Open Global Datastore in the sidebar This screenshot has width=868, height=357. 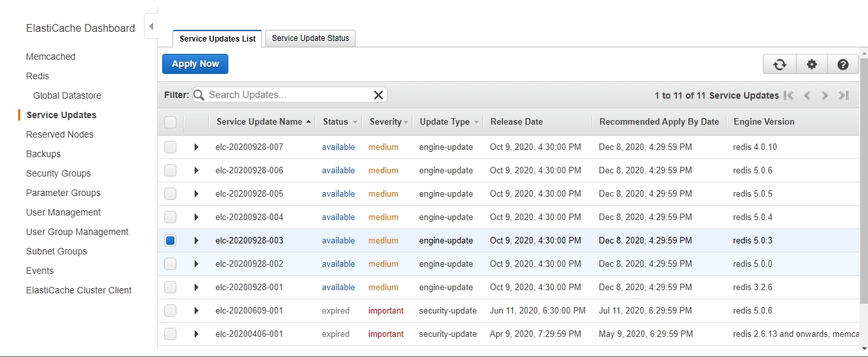pos(67,95)
